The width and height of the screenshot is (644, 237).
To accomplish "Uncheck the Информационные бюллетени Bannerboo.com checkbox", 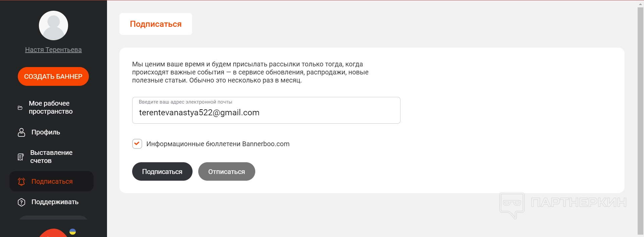I will (x=137, y=144).
